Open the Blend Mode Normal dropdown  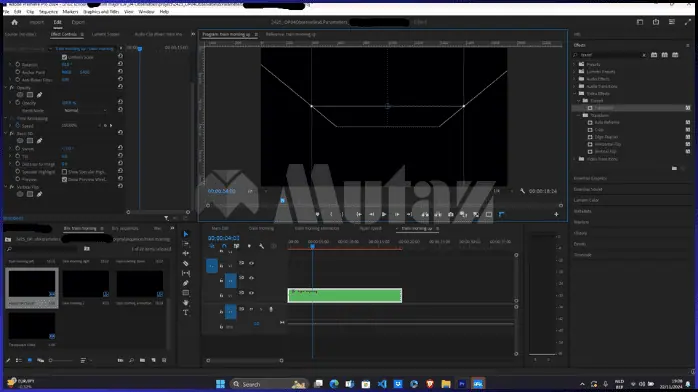tap(85, 110)
